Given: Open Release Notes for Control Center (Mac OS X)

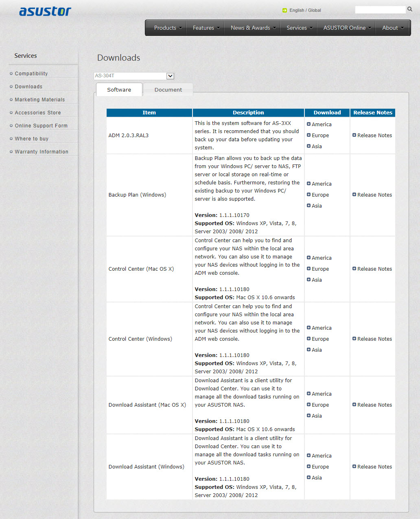Looking at the screenshot, I should pyautogui.click(x=374, y=269).
